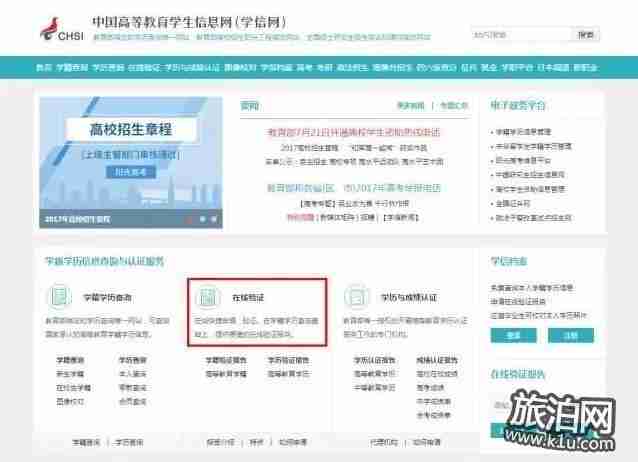Screen dimensions: 638x462
Task: Open 高考成绩 link in 成绩认证 column
Action: click(x=430, y=388)
